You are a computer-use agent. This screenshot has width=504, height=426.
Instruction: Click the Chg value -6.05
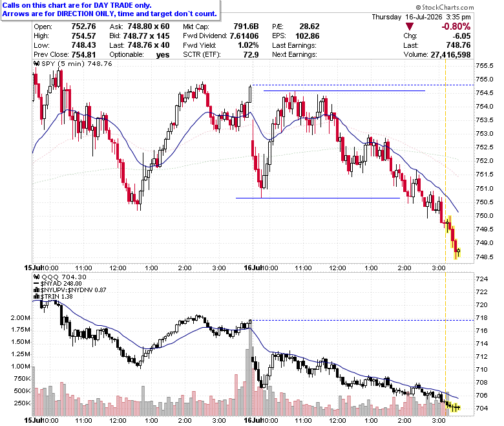[461, 36]
